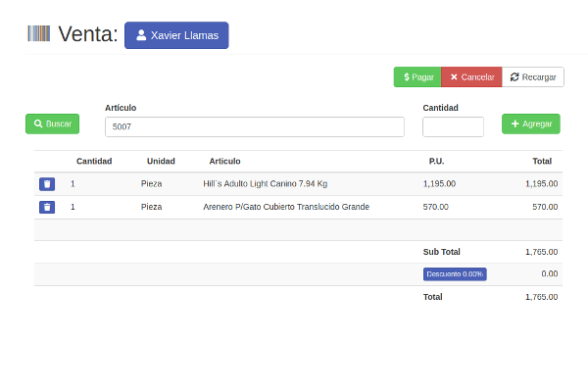Screen dimensions: 588x392
Task: Select the 570.00 unit price cell
Action: pyautogui.click(x=436, y=207)
